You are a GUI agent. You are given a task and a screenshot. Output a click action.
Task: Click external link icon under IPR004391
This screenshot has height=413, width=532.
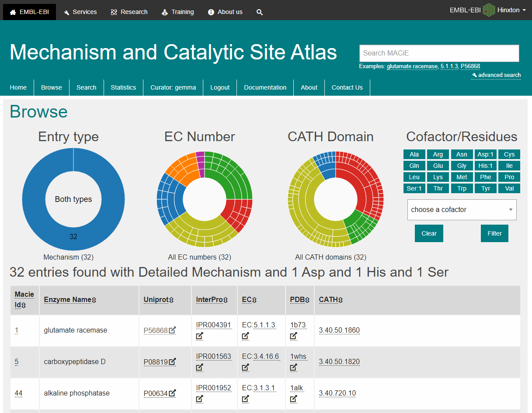(200, 336)
